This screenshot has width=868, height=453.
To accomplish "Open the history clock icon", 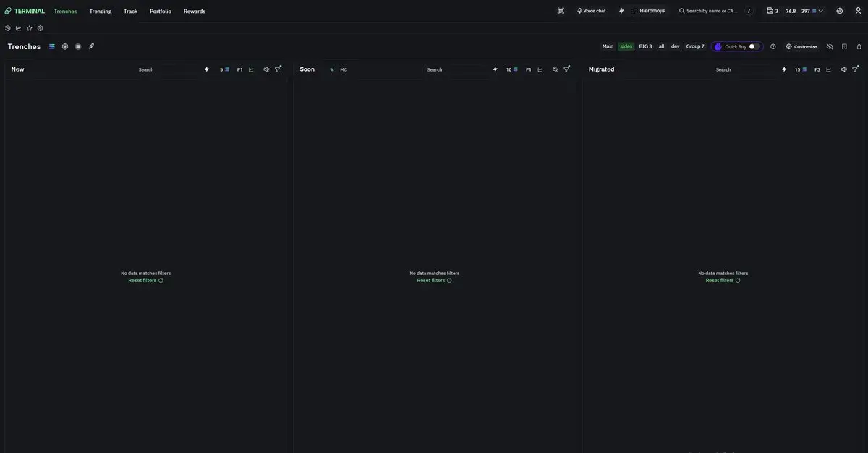I will pos(7,28).
